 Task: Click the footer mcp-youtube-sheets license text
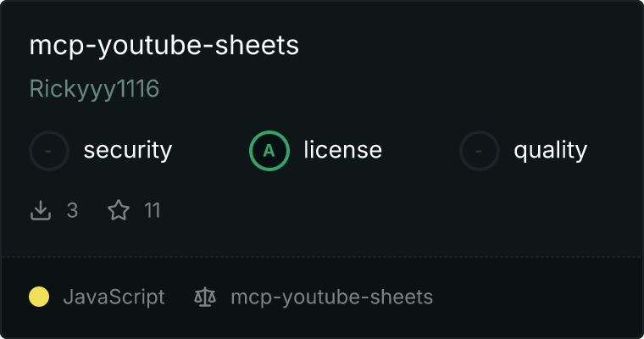(332, 297)
